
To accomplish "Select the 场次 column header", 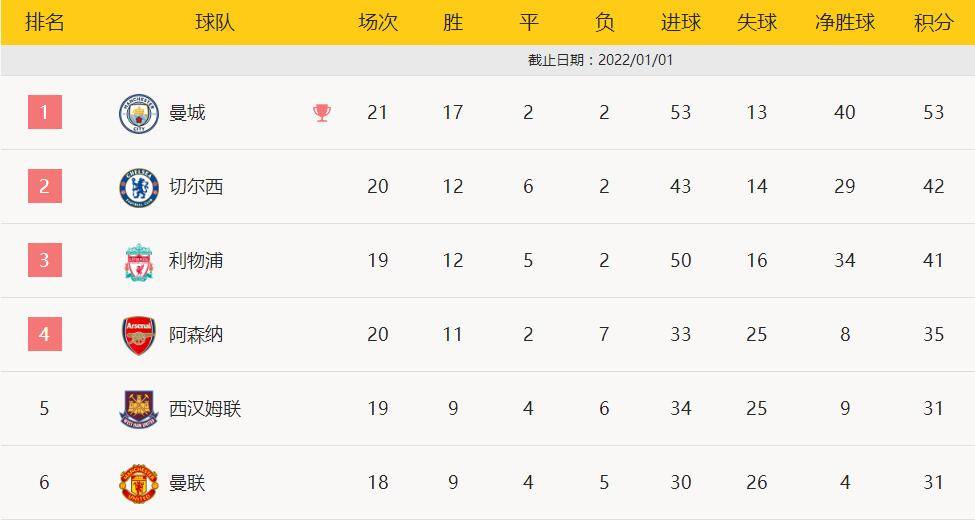I will click(377, 23).
